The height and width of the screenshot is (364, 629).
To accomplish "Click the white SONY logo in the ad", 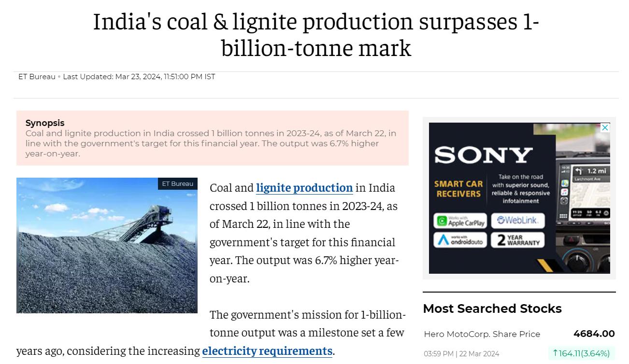I will pos(483,155).
